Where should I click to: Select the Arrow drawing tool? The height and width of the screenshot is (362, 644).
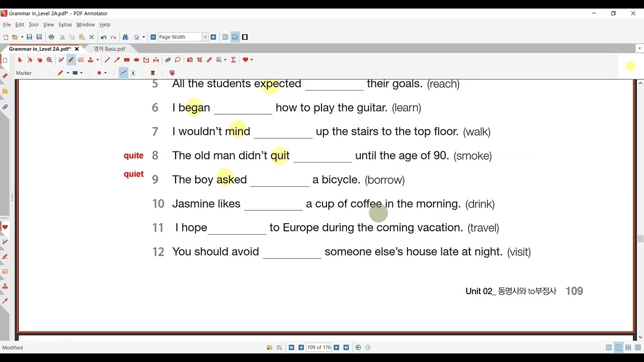(117, 60)
